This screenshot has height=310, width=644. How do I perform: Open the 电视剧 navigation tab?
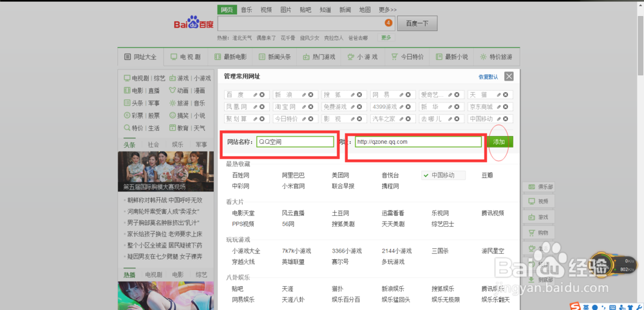pos(185,57)
